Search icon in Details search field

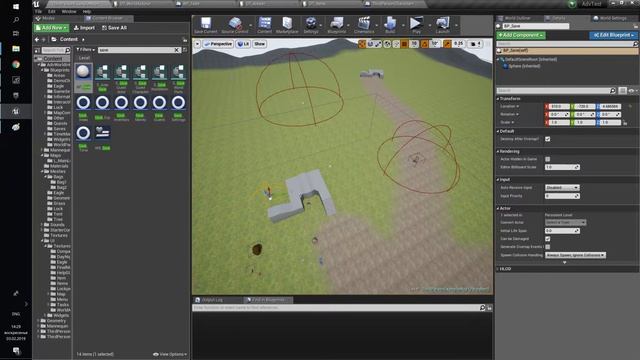tap(612, 91)
